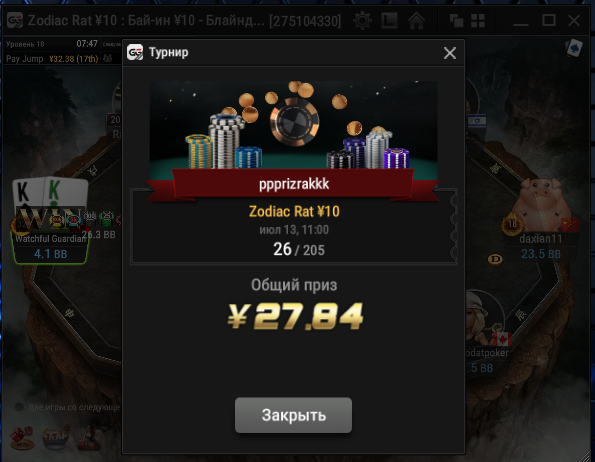Click the poker chips banner image
The height and width of the screenshot is (462, 595).
[293, 125]
